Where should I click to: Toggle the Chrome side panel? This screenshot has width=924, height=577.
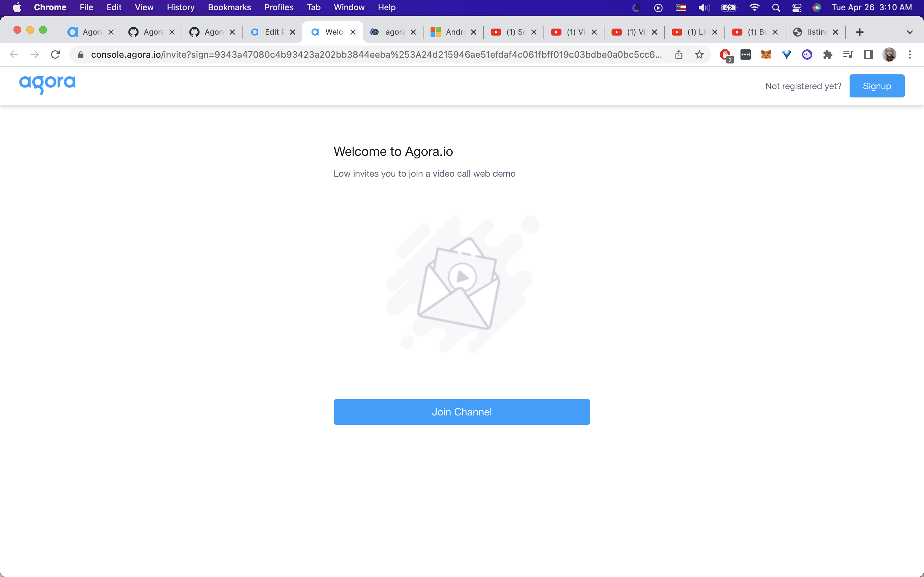(x=868, y=54)
